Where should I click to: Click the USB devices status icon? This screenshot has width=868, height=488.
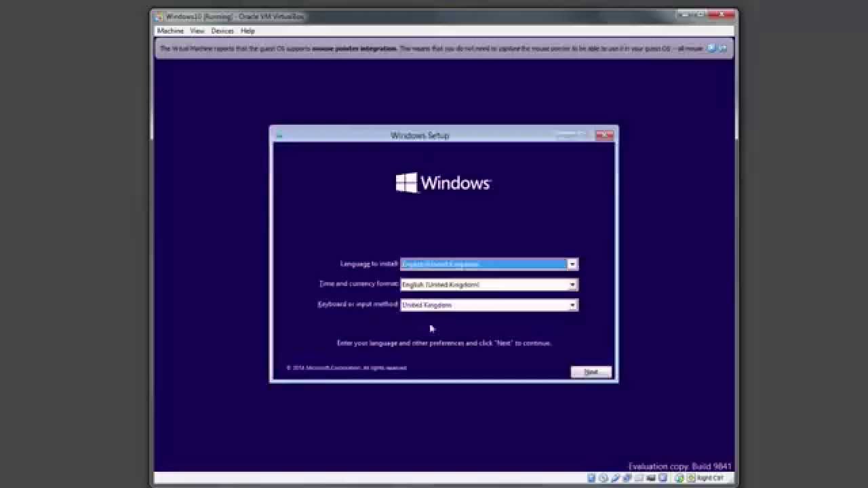tap(615, 478)
